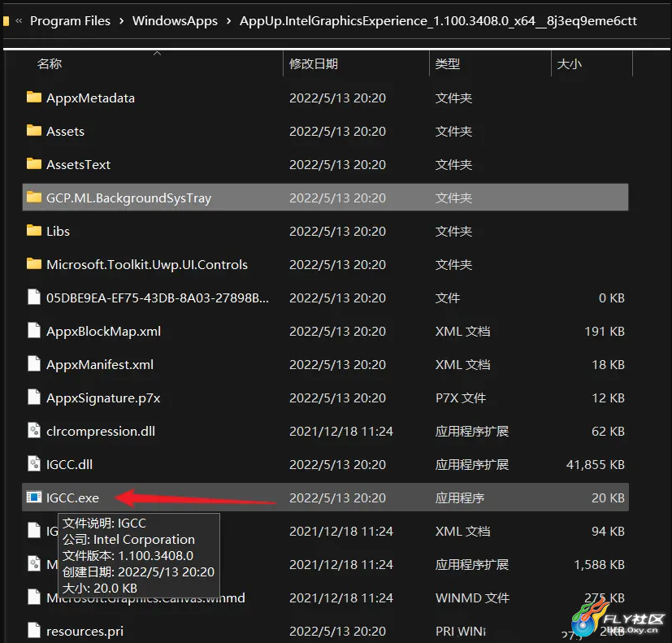Click the P7X 文件 type cell
672x643 pixels.
coord(461,398)
